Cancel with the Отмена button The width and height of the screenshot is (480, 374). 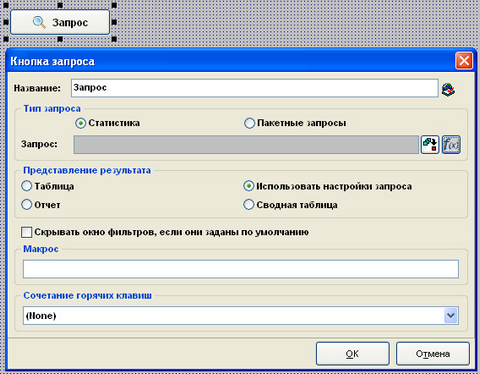433,354
